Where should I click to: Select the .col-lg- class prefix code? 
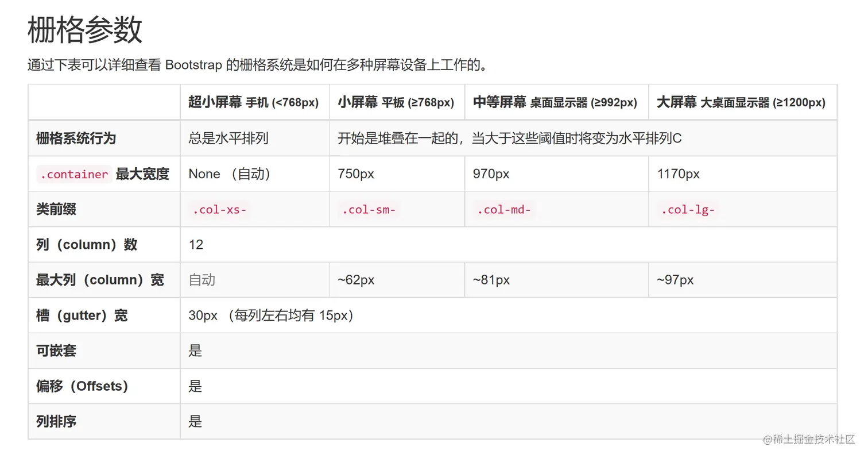pyautogui.click(x=688, y=210)
